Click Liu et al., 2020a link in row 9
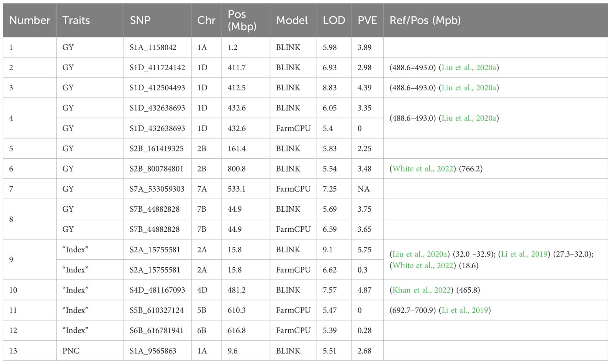This screenshot has height=364, width=611. click(420, 254)
